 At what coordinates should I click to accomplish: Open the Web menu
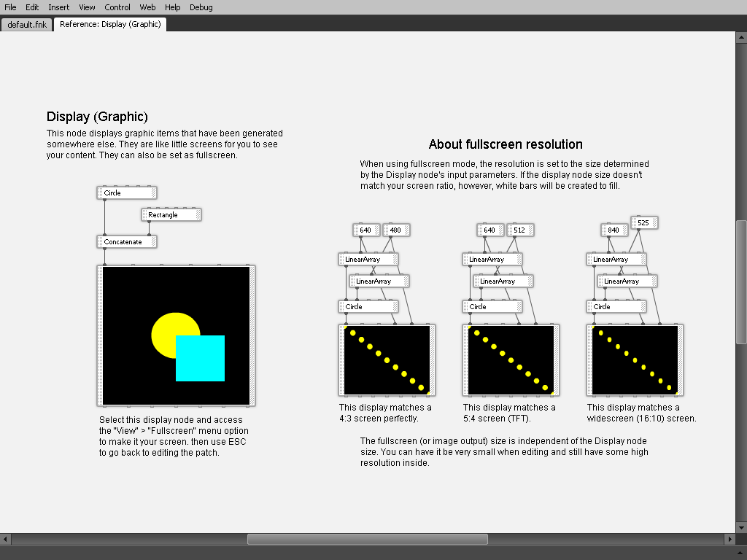147,7
